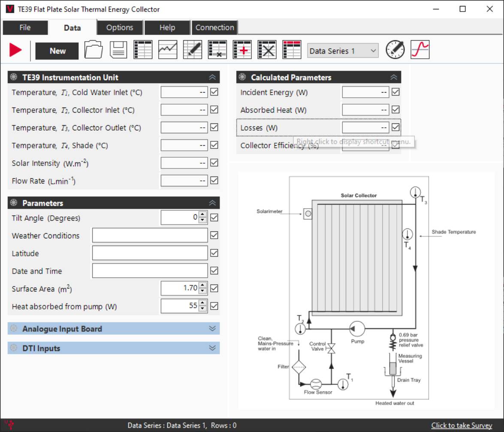The width and height of the screenshot is (504, 432).
Task: Click the edit table pencil icon
Action: pyautogui.click(x=192, y=50)
